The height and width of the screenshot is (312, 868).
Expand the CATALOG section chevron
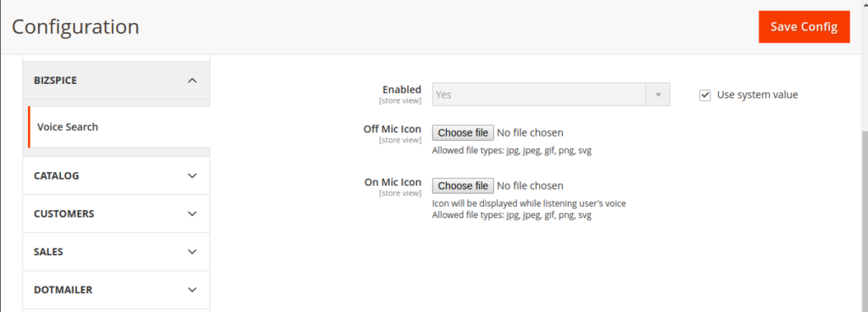[192, 175]
